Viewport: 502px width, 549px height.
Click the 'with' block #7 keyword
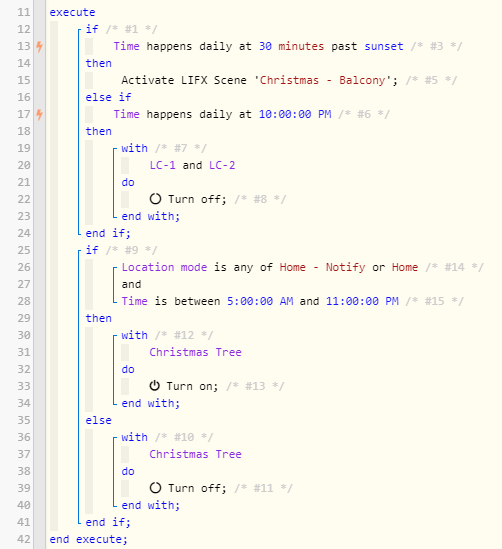tap(134, 148)
